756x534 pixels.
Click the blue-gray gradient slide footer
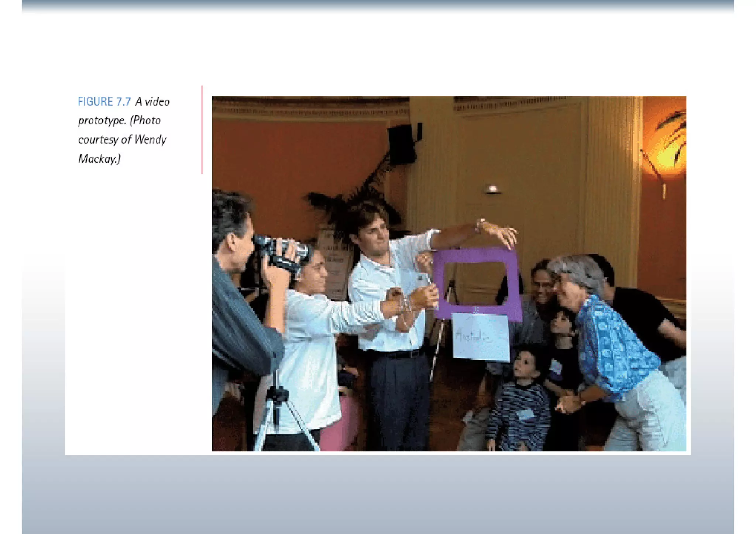coord(378,495)
